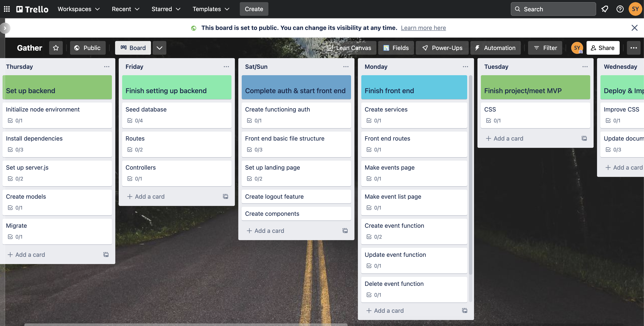
Task: Open the Filter panel
Action: 545,48
